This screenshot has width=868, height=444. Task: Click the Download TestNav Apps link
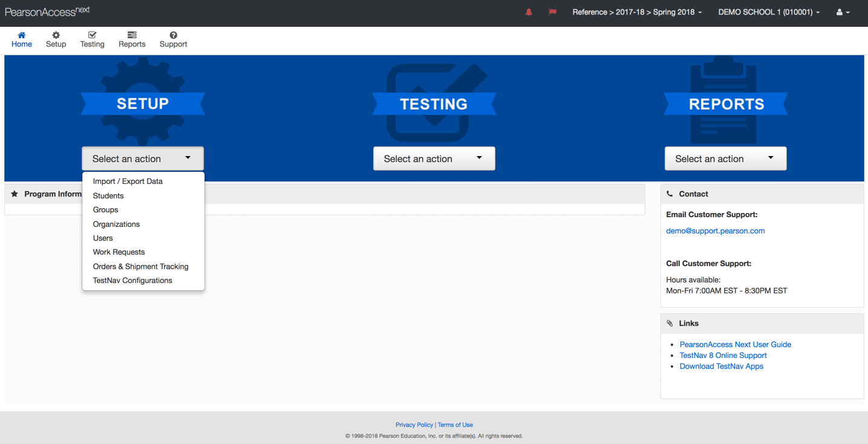click(x=721, y=367)
